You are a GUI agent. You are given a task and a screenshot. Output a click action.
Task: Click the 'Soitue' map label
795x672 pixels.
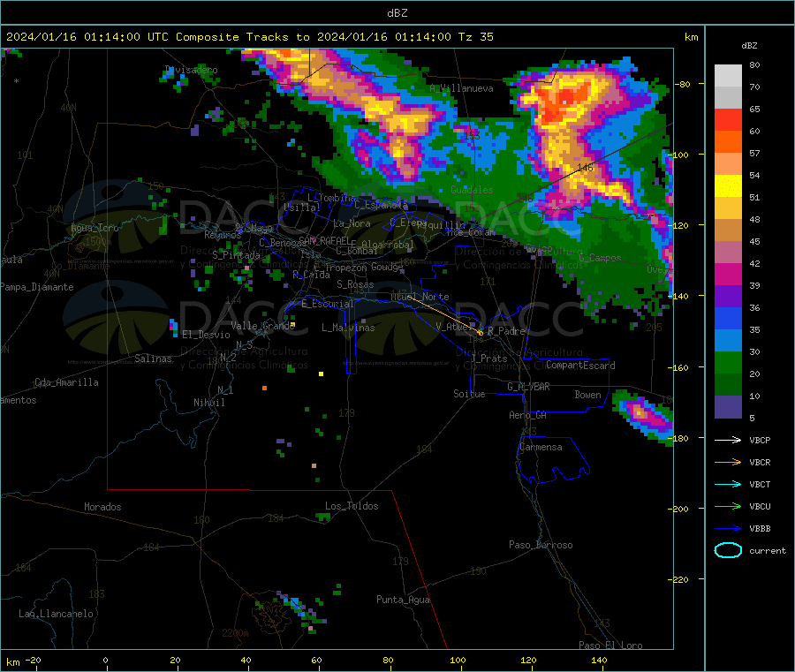pos(469,394)
